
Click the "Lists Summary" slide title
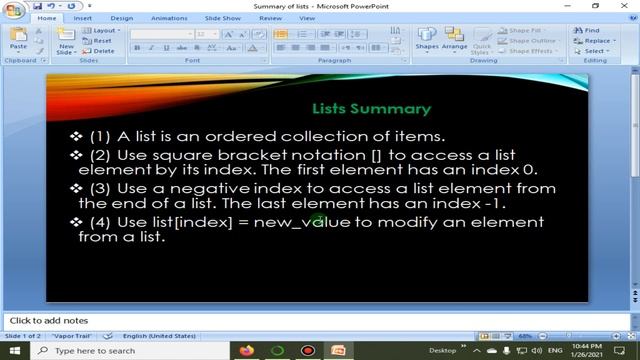[371, 109]
